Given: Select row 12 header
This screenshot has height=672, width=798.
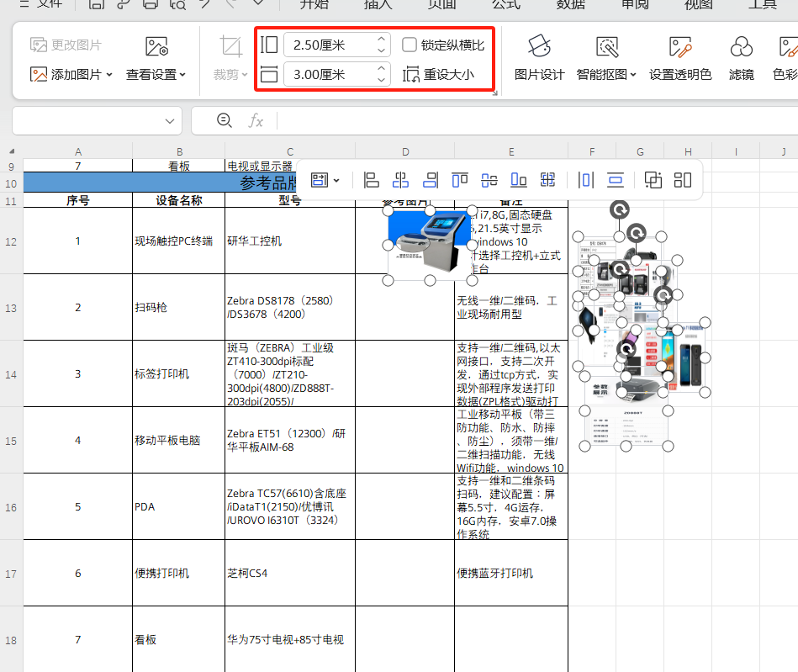Looking at the screenshot, I should 11,241.
